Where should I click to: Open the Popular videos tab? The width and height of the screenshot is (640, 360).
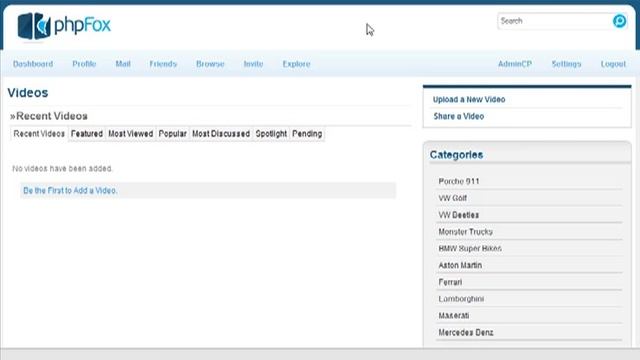pyautogui.click(x=173, y=134)
